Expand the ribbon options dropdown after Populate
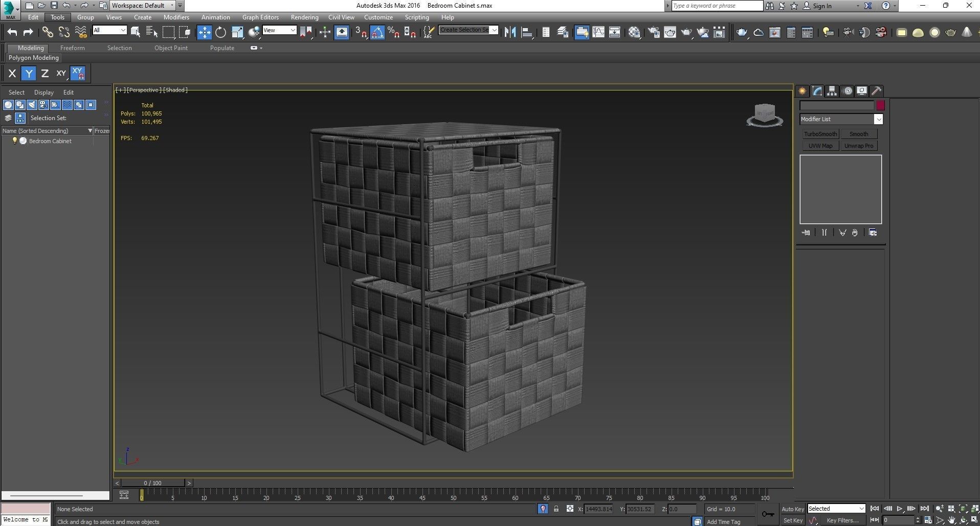This screenshot has height=526, width=980. coord(256,48)
